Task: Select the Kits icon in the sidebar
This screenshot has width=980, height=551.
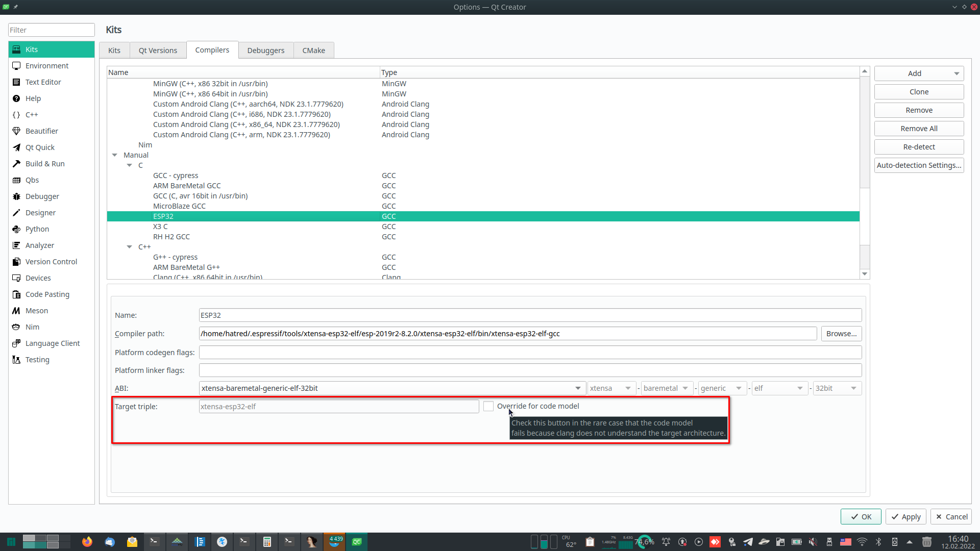Action: (16, 49)
